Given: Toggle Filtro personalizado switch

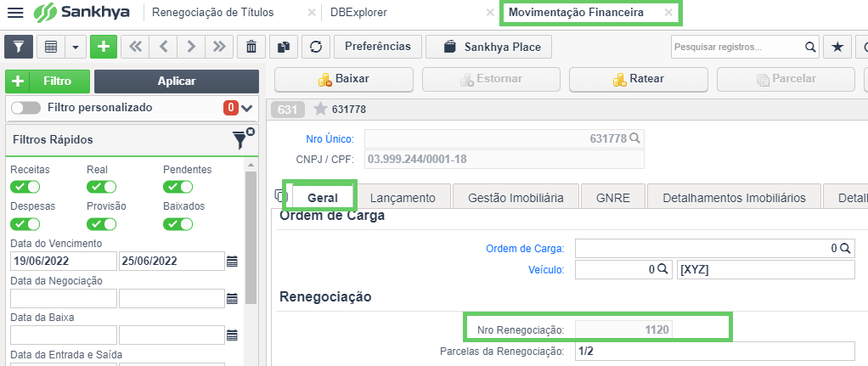Looking at the screenshot, I should coord(26,108).
